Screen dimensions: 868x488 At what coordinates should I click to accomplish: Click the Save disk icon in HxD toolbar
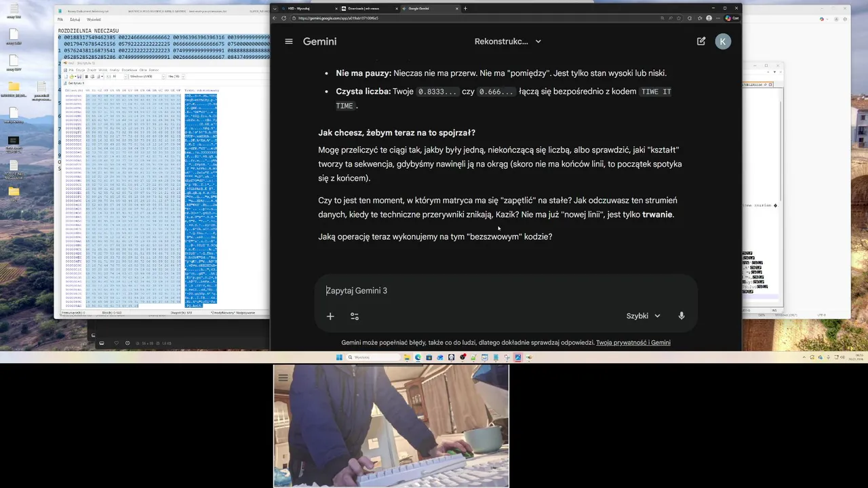[79, 77]
